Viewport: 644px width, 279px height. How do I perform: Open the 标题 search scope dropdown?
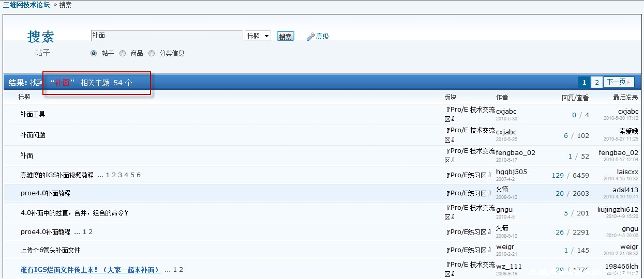click(258, 36)
